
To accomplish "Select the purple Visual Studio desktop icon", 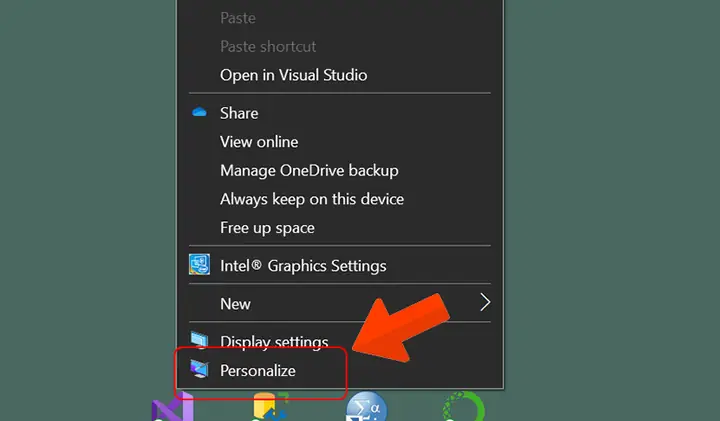I will tap(173, 407).
